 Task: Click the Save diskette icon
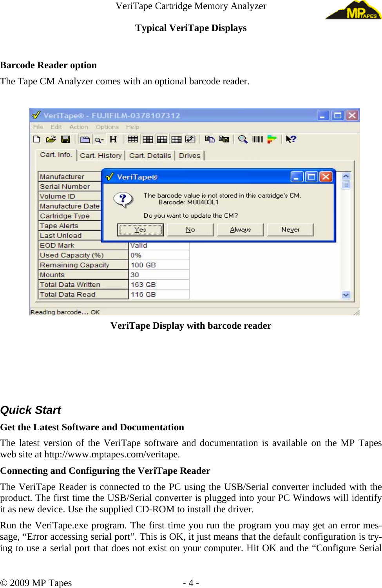coord(65,139)
